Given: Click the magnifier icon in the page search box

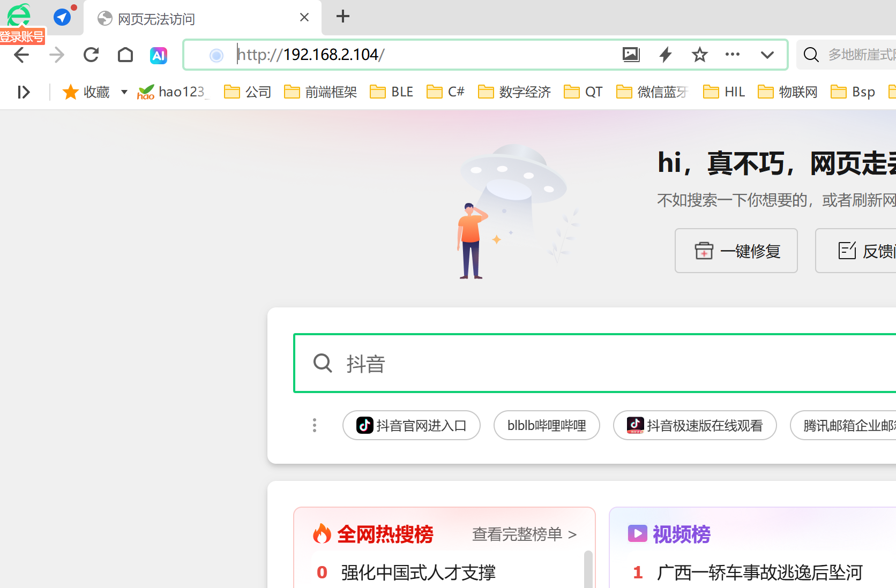Looking at the screenshot, I should pos(323,363).
